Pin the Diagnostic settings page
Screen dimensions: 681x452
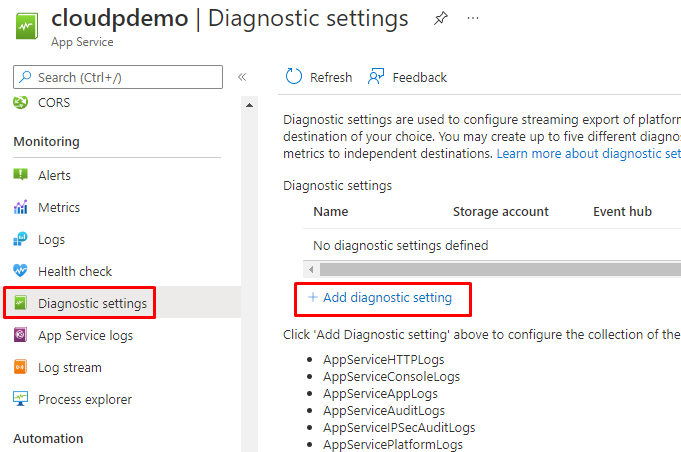pyautogui.click(x=441, y=19)
